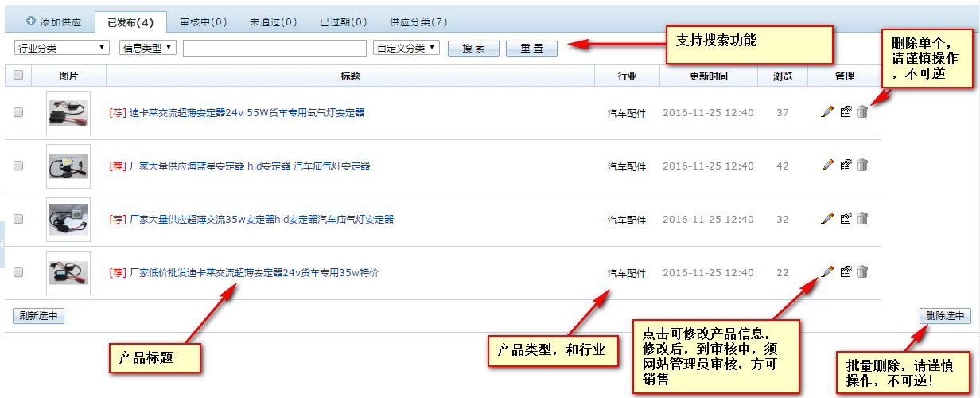Select the checkbox of the third product row

click(18, 219)
